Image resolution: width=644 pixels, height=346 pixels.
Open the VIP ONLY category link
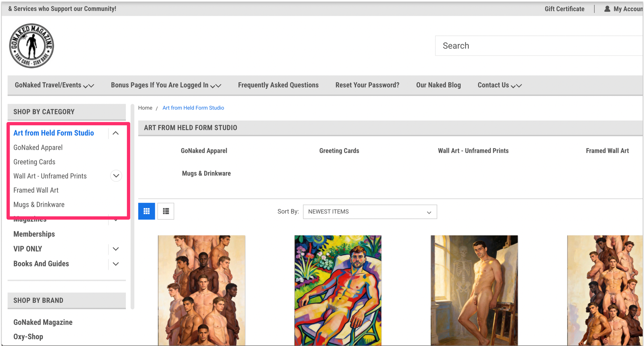pos(28,249)
